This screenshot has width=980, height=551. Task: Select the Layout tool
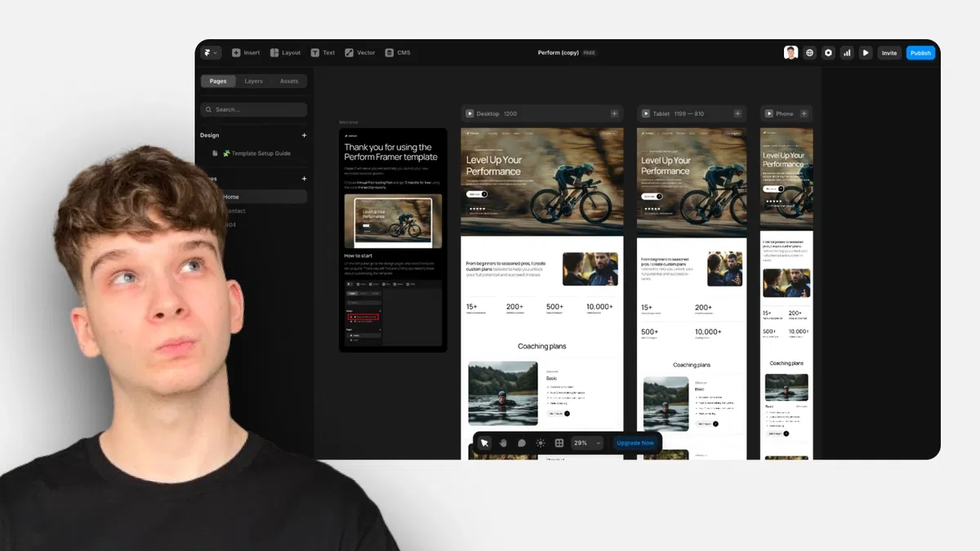(285, 52)
